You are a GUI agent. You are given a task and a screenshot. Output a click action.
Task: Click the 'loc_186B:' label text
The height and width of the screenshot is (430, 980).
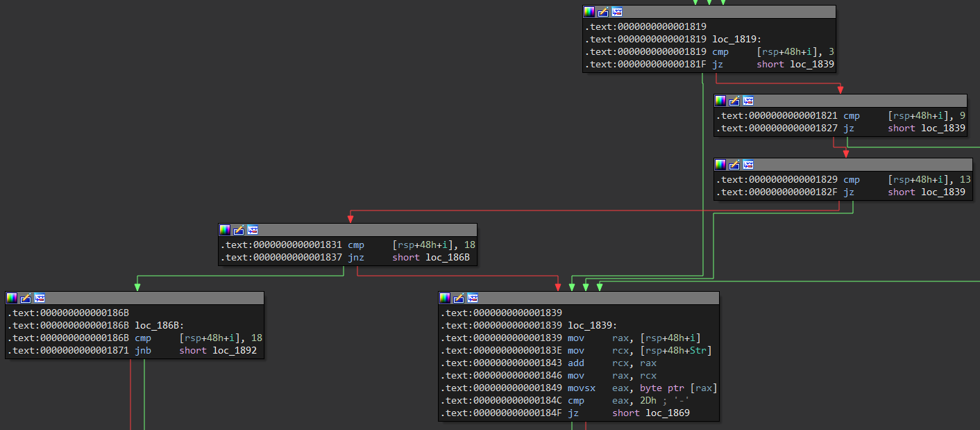coord(160,326)
